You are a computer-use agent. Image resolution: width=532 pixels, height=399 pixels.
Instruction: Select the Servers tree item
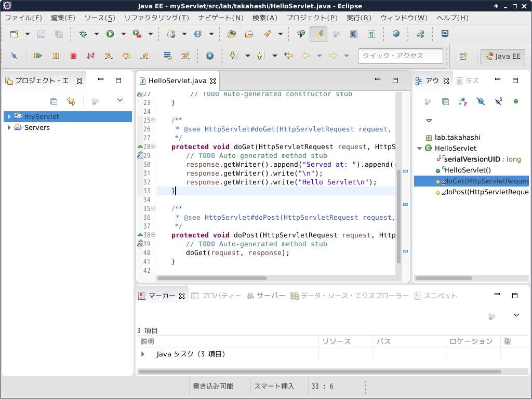click(37, 128)
